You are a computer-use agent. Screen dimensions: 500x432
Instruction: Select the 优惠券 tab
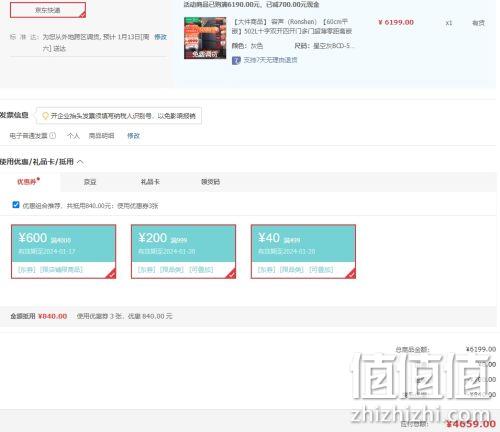point(28,182)
